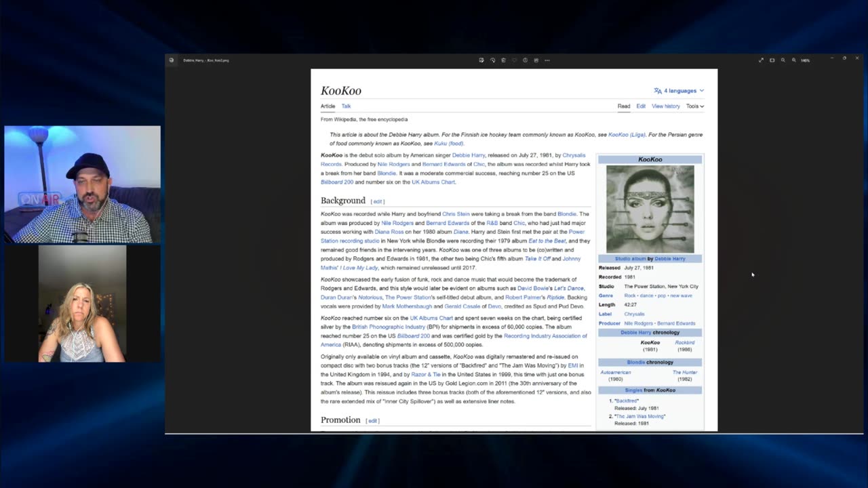The width and height of the screenshot is (868, 488).
Task: Open the image editor from the Photos toolbar
Action: coord(481,60)
